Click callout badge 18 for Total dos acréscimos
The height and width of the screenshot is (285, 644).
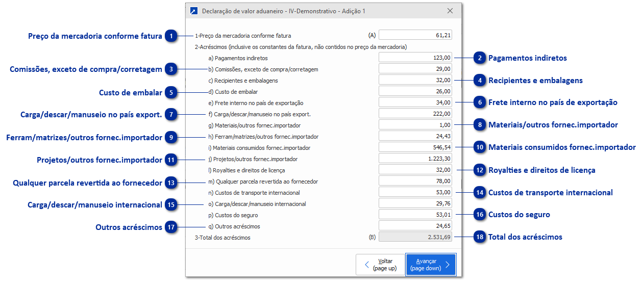click(480, 237)
